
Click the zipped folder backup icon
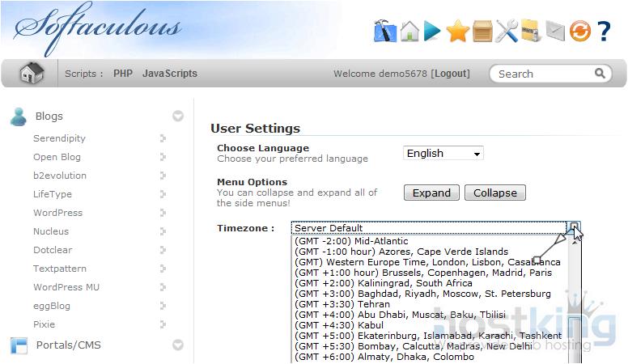(530, 32)
